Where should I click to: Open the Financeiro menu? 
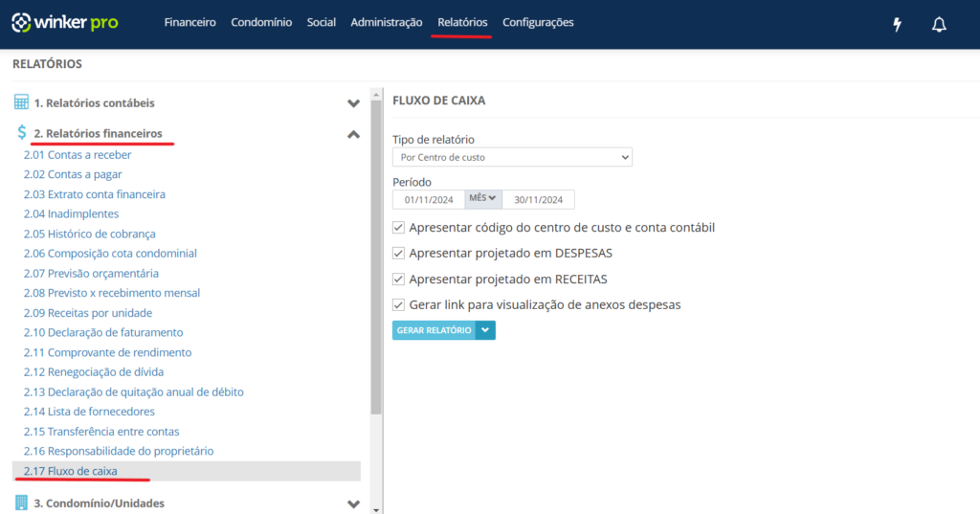190,23
